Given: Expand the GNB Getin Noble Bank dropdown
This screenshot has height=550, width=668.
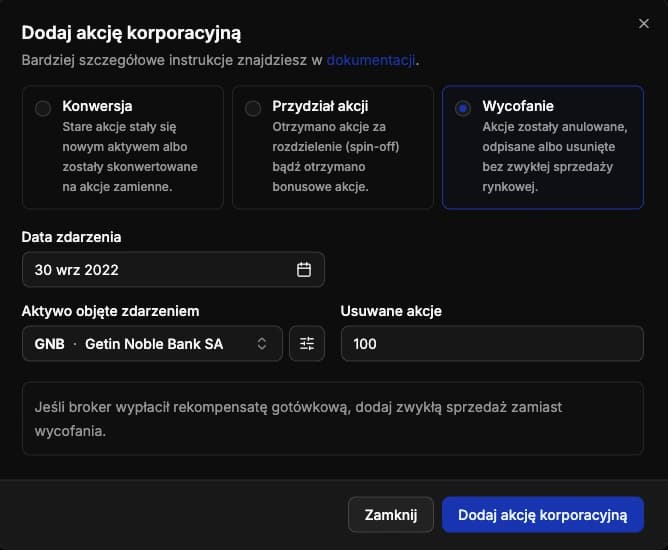Looking at the screenshot, I should pyautogui.click(x=152, y=343).
